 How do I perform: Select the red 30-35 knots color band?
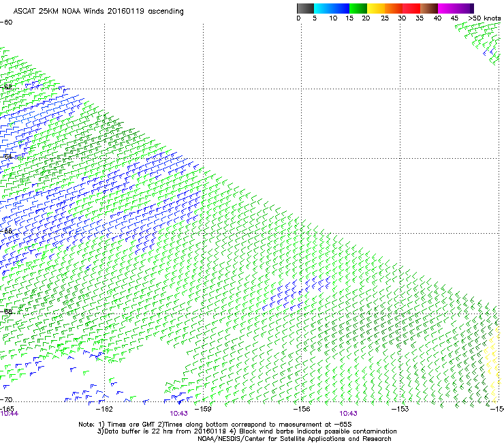pos(411,8)
